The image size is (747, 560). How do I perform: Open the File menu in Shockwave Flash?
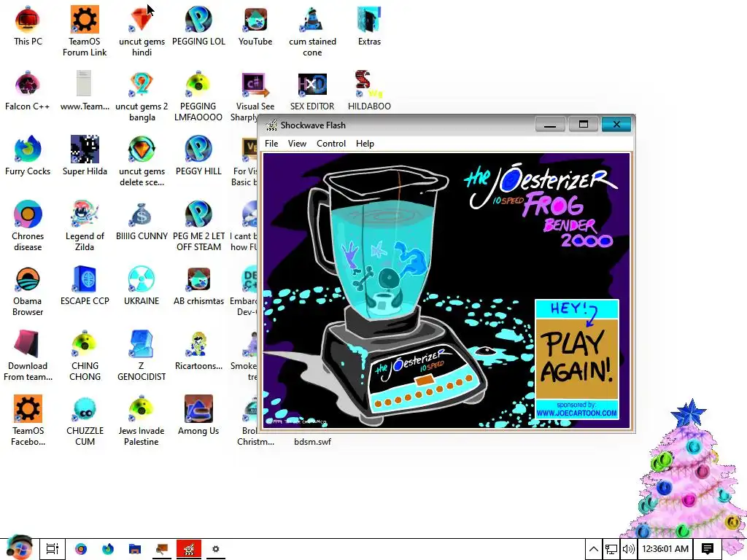click(x=271, y=144)
